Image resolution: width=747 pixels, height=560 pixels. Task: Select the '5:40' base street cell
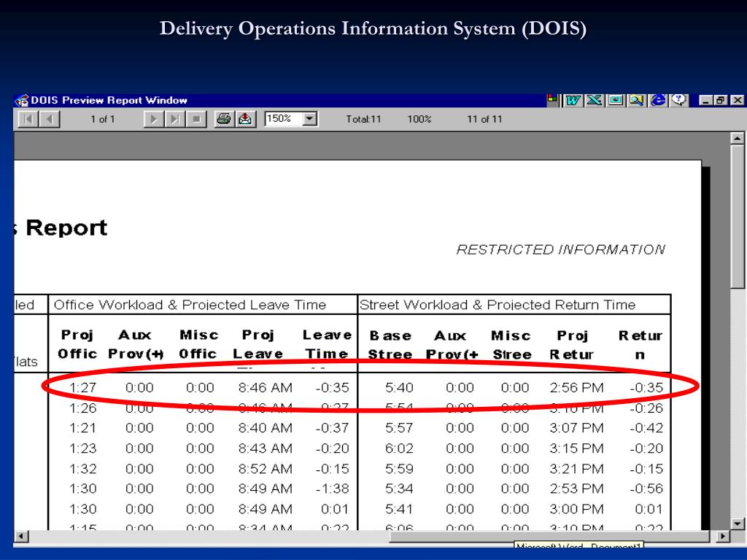click(x=399, y=388)
